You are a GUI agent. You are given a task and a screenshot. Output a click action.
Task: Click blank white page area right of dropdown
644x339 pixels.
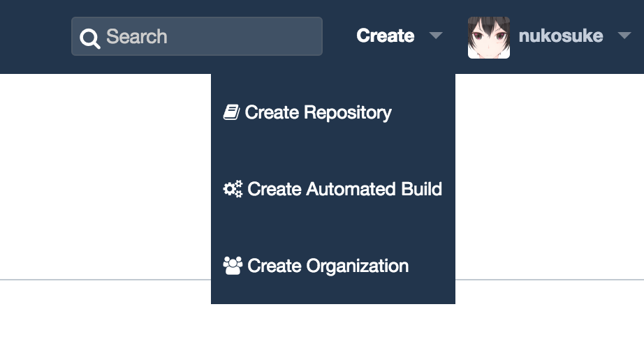coord(550,176)
